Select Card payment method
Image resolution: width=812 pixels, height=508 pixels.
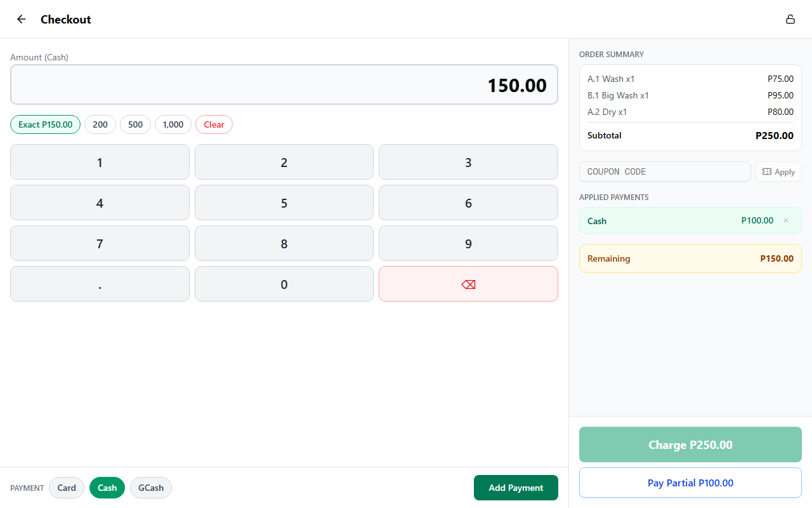click(x=67, y=488)
